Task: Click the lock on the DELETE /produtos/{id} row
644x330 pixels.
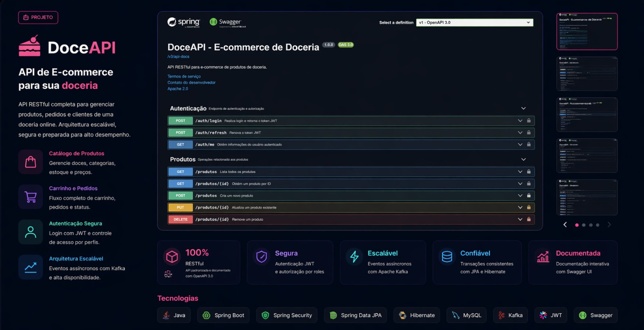Action: pyautogui.click(x=529, y=219)
